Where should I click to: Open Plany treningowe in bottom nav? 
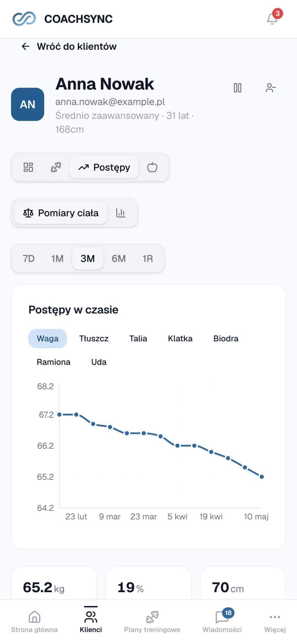point(152,622)
